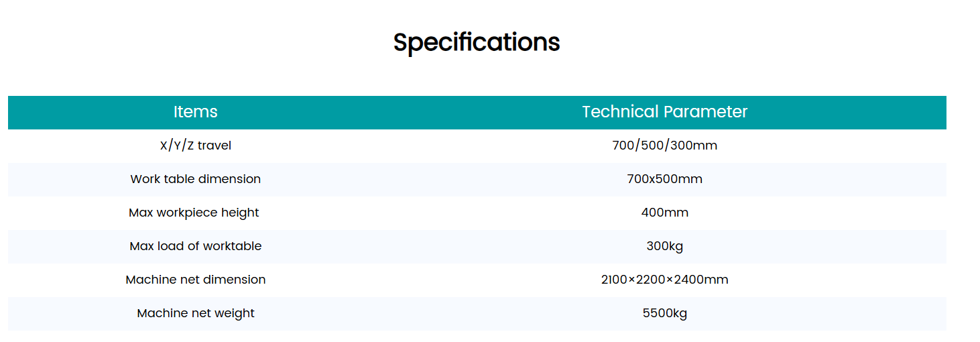Select the Machine net dimension label
Image resolution: width=980 pixels, height=342 pixels.
click(195, 280)
